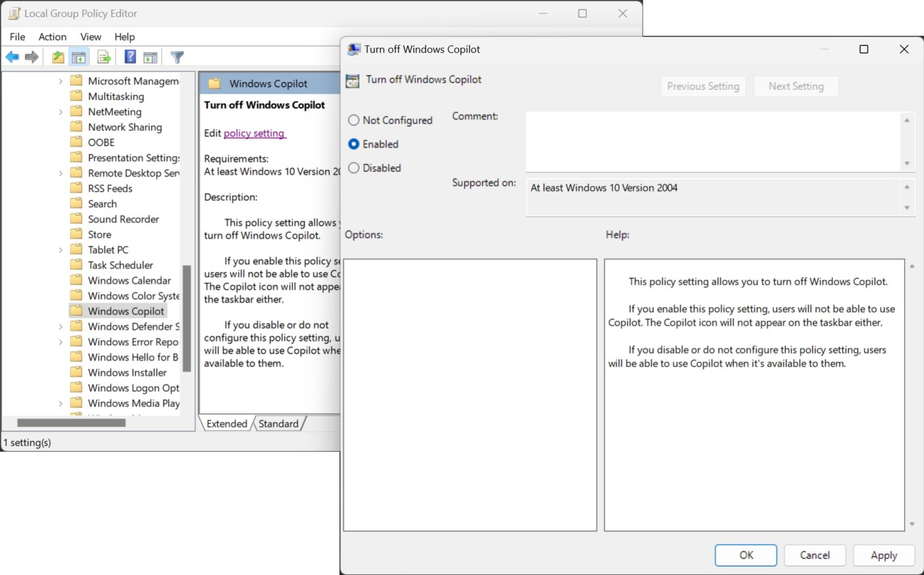Click the tree pane vertical scrollbar thumb

(187, 319)
